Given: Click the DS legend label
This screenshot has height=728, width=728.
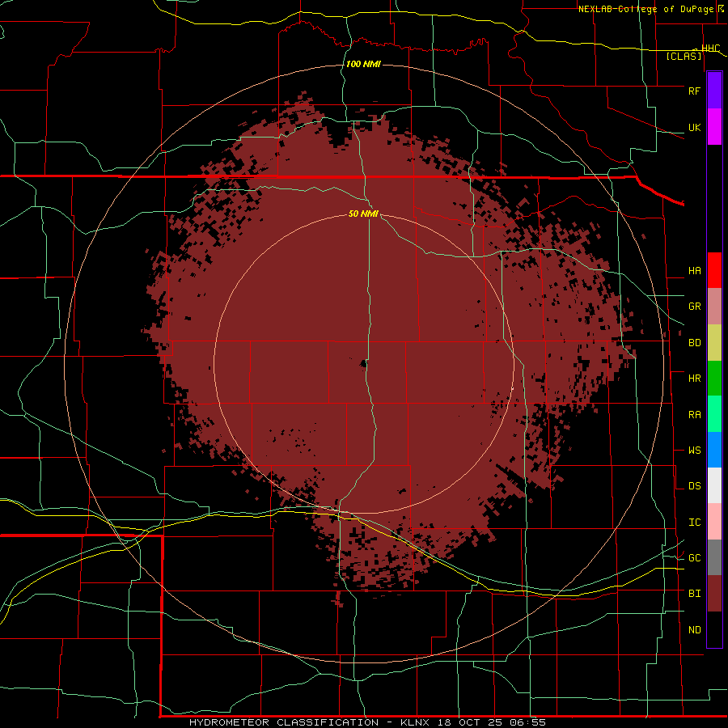Looking at the screenshot, I should [694, 486].
